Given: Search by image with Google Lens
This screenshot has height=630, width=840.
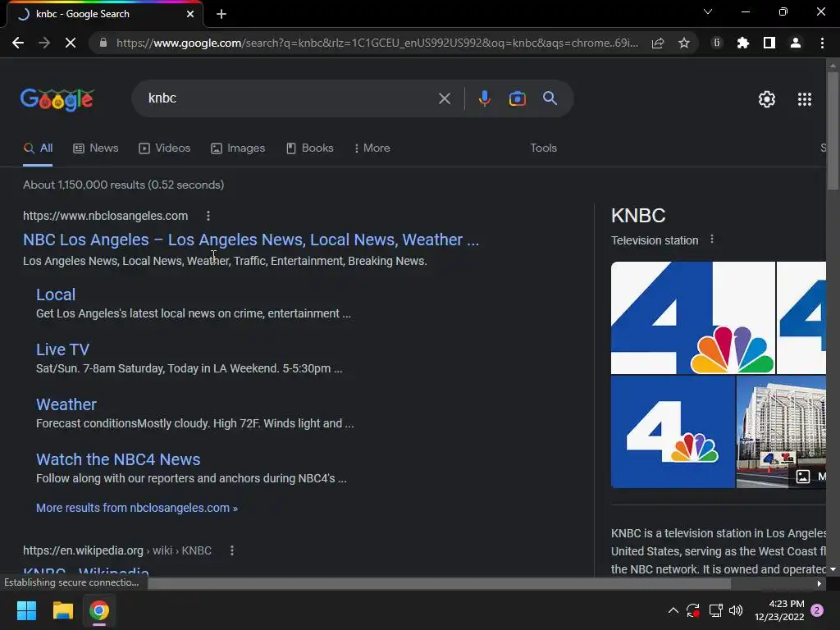Looking at the screenshot, I should point(517,98).
